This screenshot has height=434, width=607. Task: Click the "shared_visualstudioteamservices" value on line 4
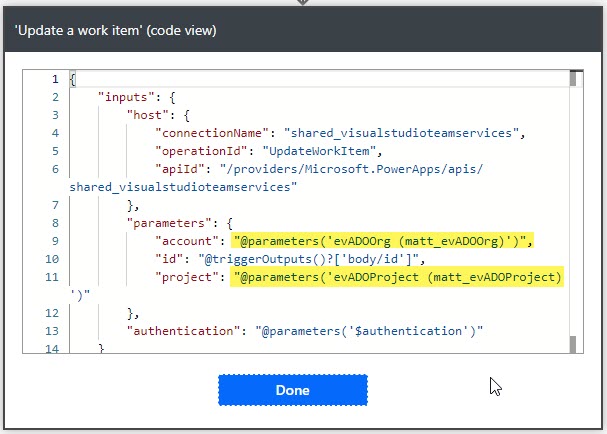point(401,133)
